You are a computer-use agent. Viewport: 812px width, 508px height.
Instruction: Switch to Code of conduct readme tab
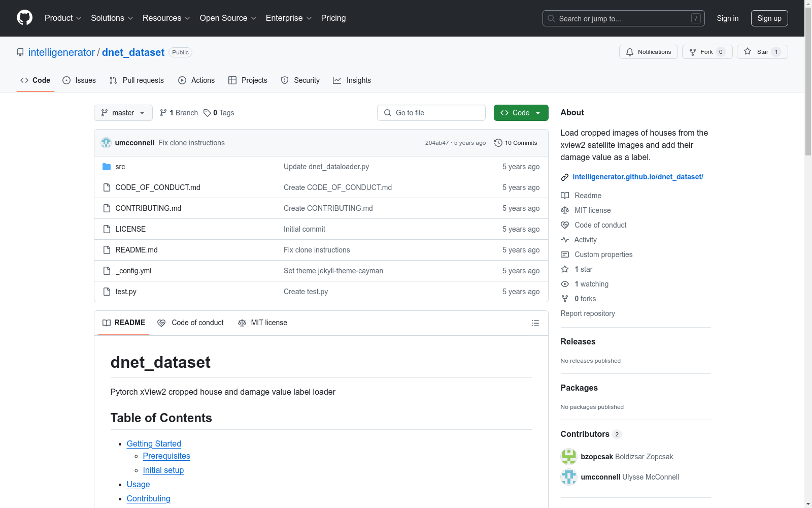coord(191,323)
